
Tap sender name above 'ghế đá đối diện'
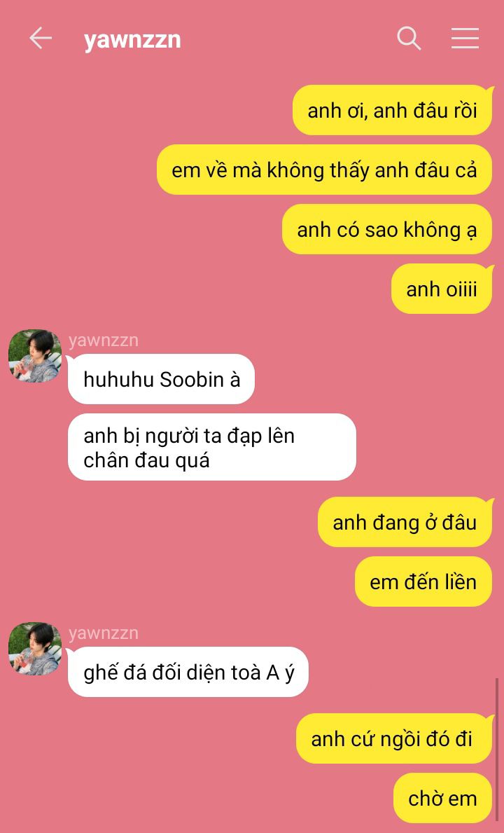pos(104,633)
